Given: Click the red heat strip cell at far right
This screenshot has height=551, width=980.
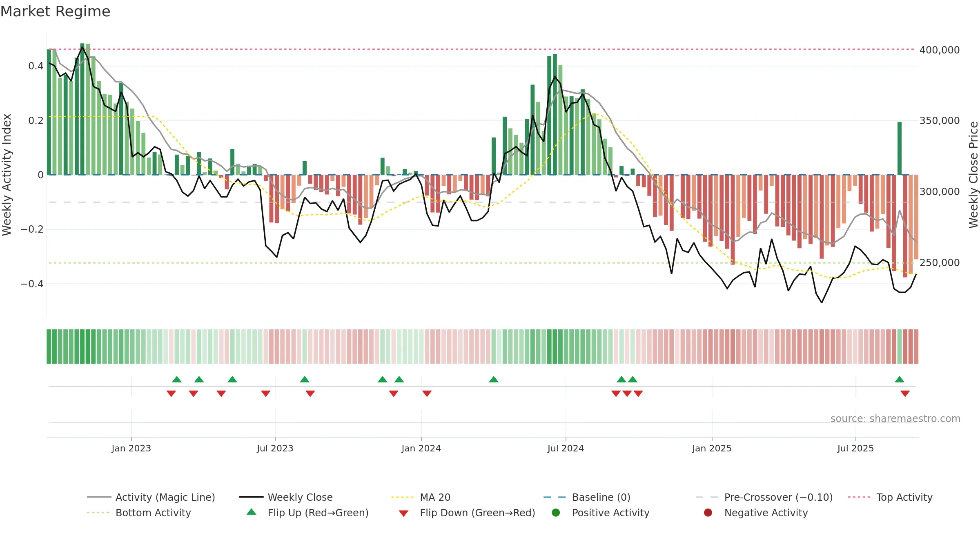Looking at the screenshot, I should [916, 347].
